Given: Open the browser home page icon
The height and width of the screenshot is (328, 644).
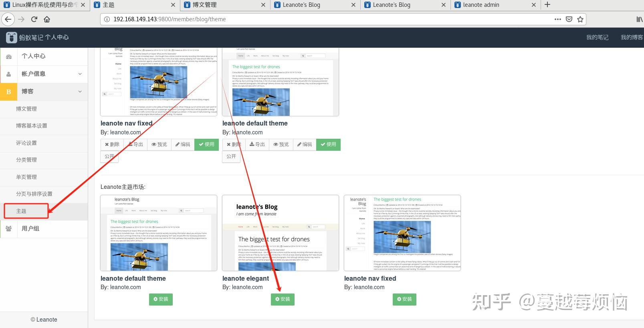Looking at the screenshot, I should click(x=47, y=19).
